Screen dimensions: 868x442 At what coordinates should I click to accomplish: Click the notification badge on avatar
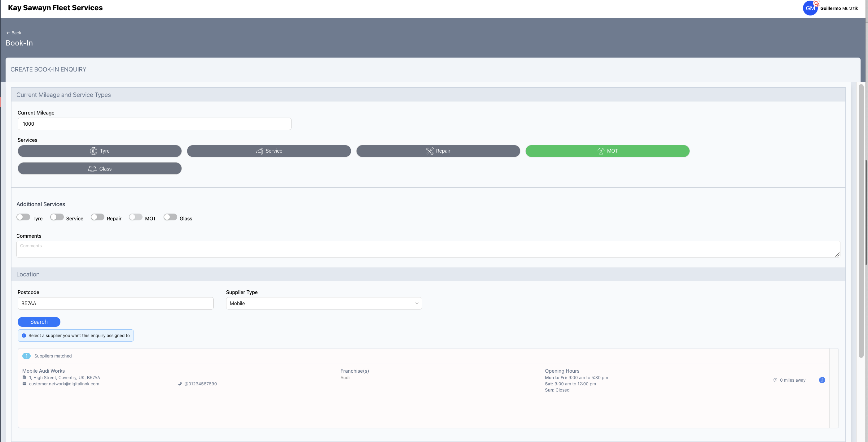(817, 3)
